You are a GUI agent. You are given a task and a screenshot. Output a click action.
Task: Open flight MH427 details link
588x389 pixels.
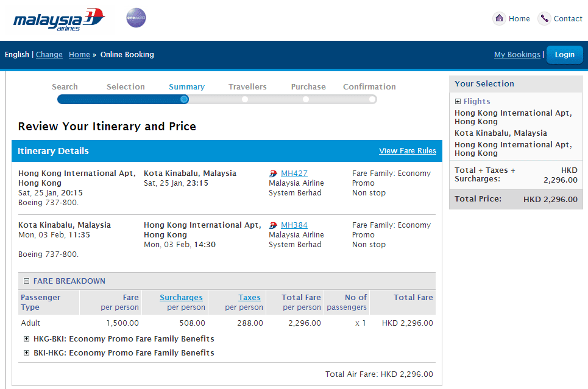point(294,173)
